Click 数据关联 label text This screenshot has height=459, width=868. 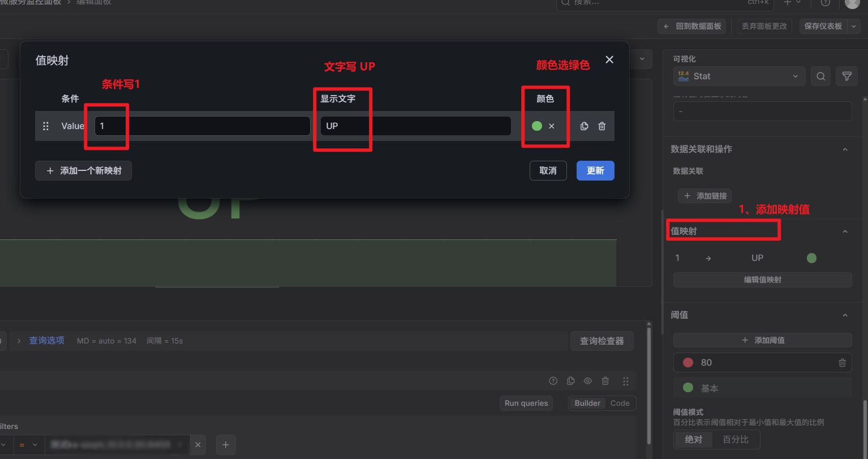(688, 171)
